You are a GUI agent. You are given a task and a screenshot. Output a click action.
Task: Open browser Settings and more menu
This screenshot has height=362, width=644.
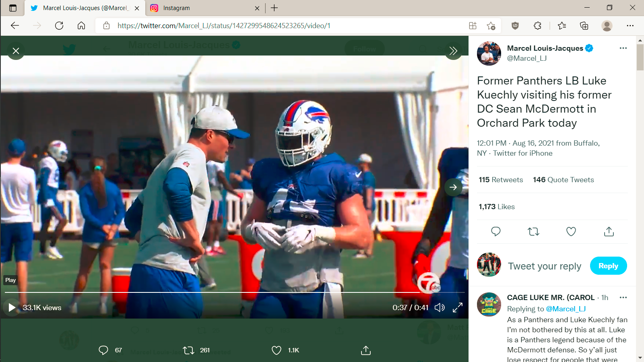tap(630, 26)
